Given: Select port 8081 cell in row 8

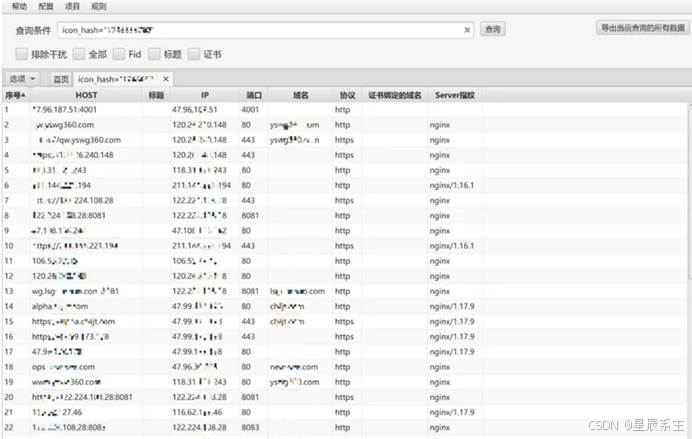Looking at the screenshot, I should pos(250,215).
